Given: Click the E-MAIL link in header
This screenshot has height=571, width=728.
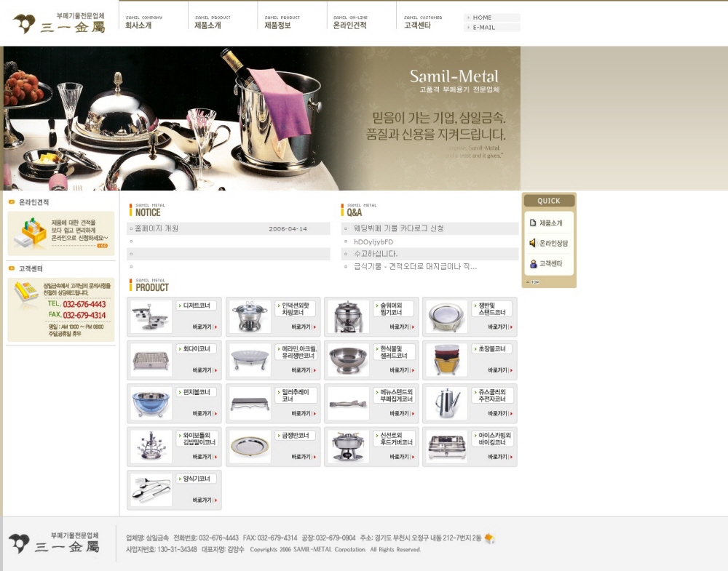Looking at the screenshot, I should [x=484, y=27].
